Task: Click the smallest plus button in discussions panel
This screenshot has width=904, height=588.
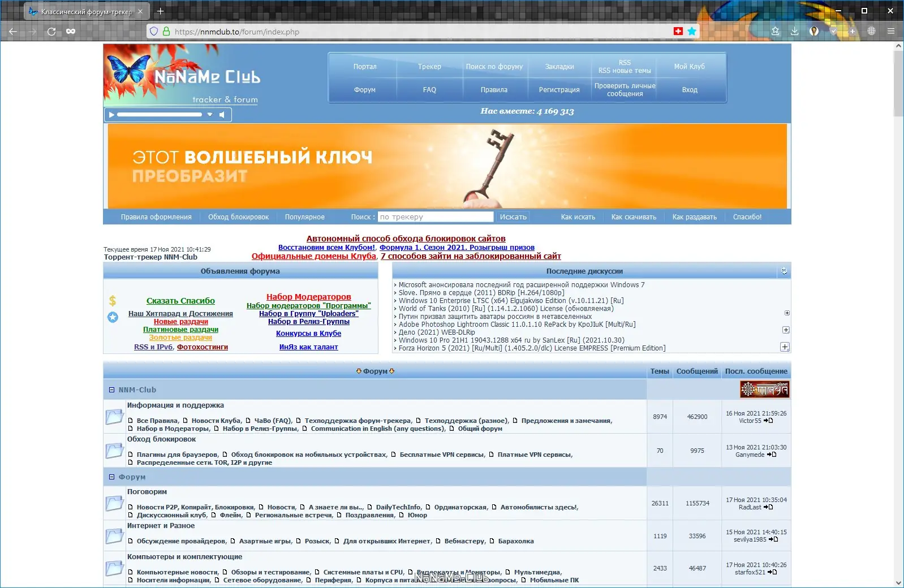Action: (x=787, y=313)
